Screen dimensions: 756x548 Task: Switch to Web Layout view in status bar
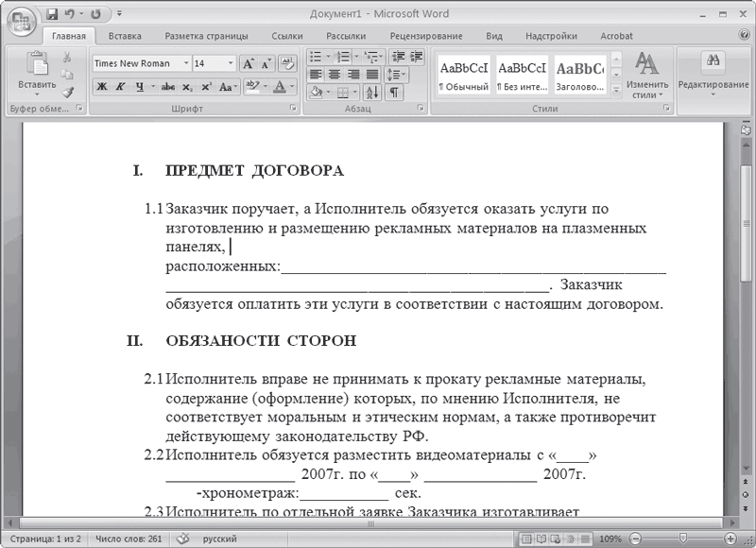point(556,539)
